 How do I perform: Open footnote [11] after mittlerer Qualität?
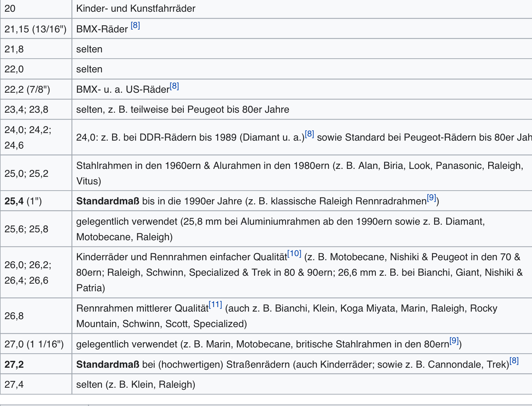[x=215, y=305]
